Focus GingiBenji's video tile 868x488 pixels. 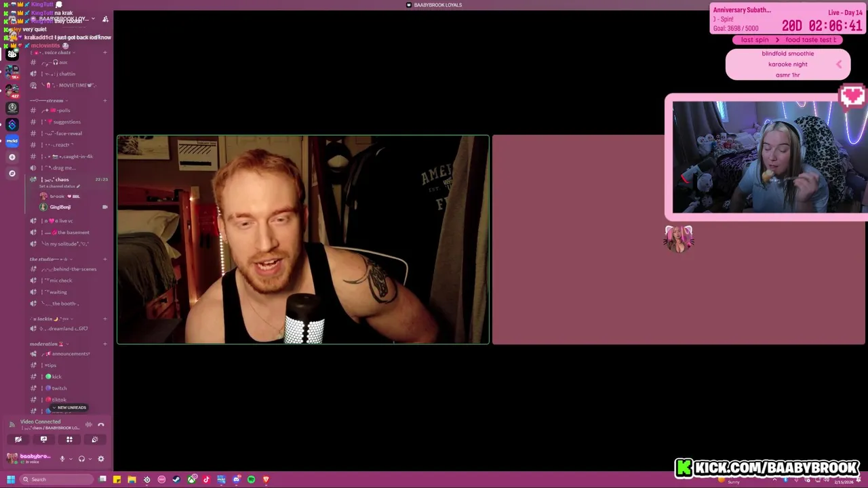303,240
